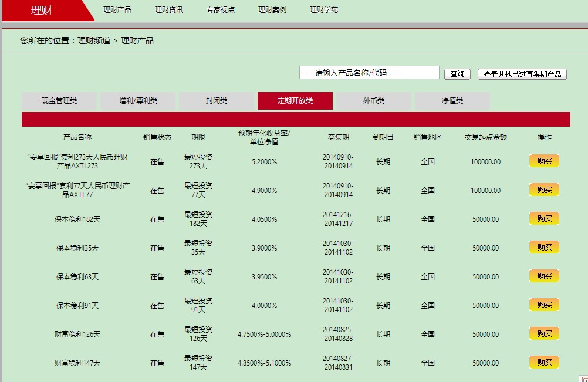Click the 4.0500% yield value

click(x=264, y=219)
